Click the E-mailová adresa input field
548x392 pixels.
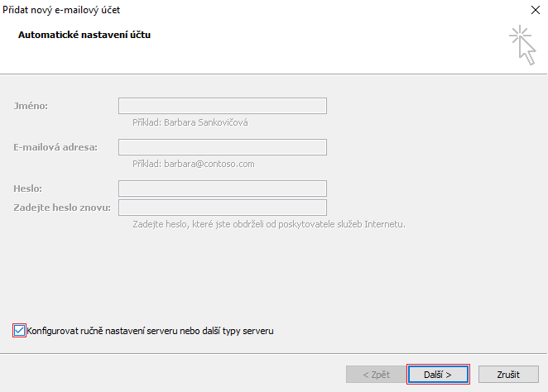[x=222, y=147]
